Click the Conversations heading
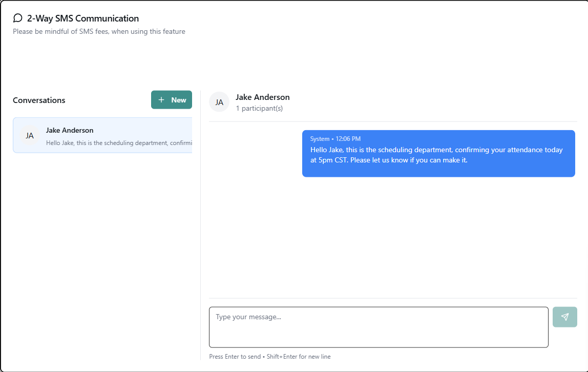 39,100
